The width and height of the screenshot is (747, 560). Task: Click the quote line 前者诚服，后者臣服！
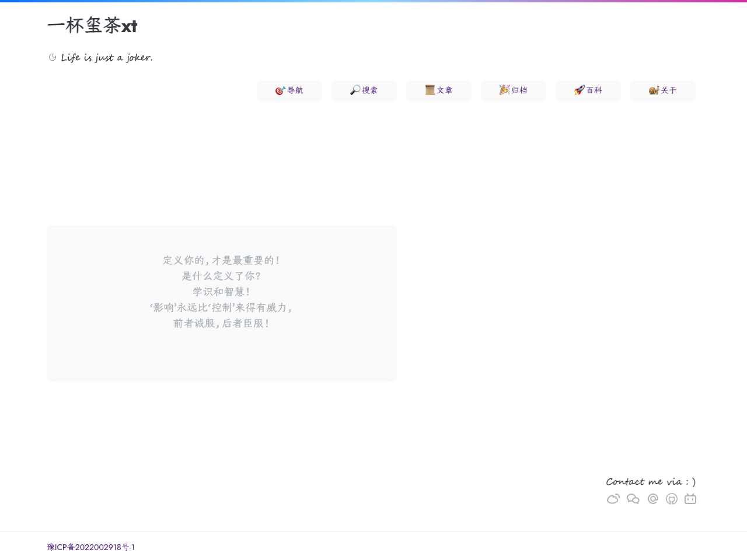222,323
